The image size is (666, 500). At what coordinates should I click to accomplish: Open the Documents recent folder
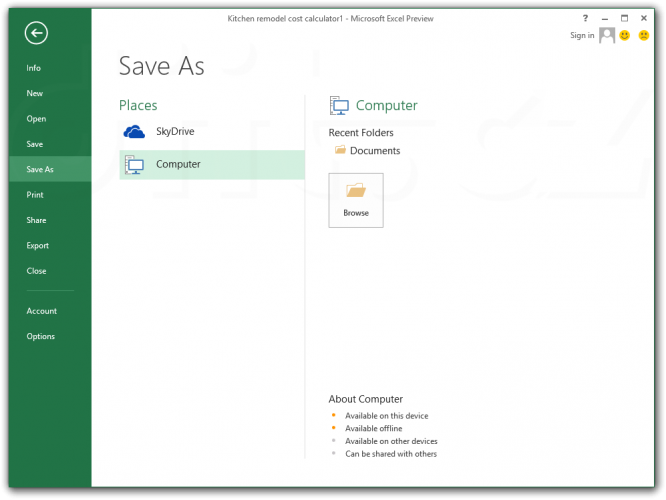[375, 151]
